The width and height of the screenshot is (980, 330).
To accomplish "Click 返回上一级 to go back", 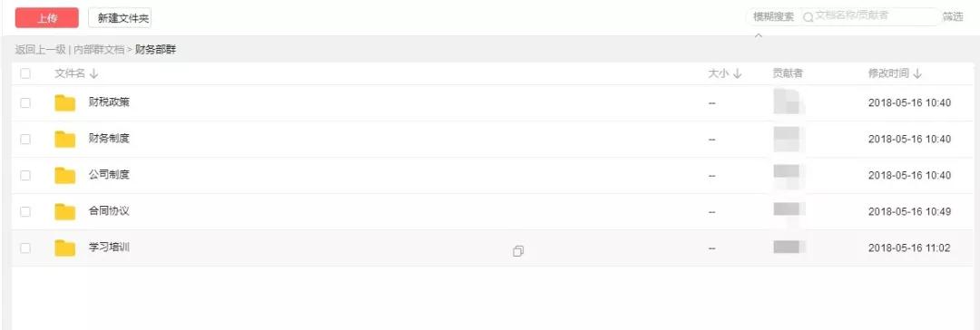I will point(40,49).
